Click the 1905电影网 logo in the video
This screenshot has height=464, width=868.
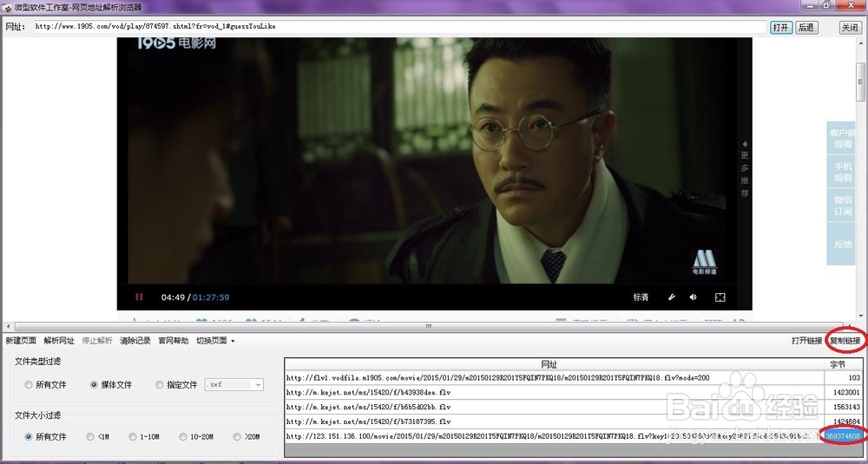pyautogui.click(x=176, y=43)
